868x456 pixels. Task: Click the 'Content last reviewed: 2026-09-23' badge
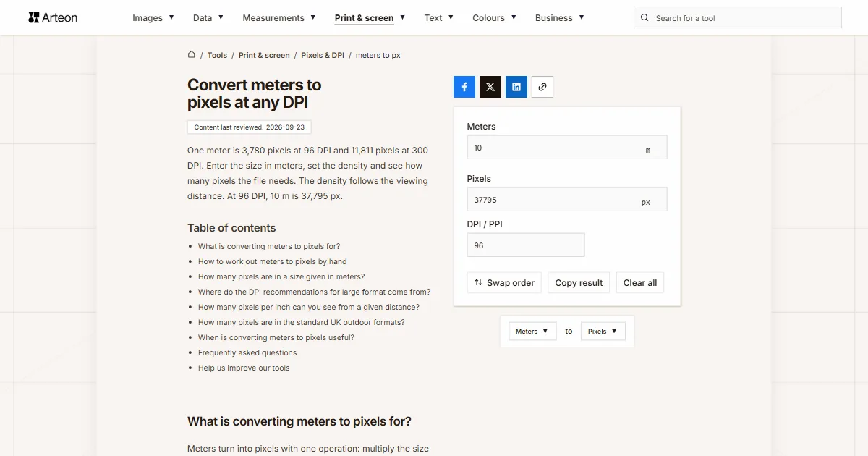coord(249,127)
